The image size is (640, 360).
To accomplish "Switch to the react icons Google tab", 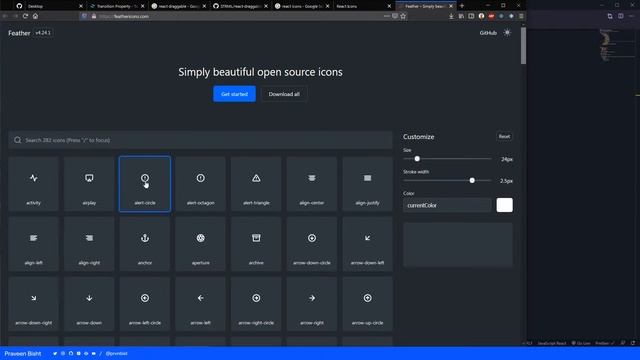I will tap(302, 6).
